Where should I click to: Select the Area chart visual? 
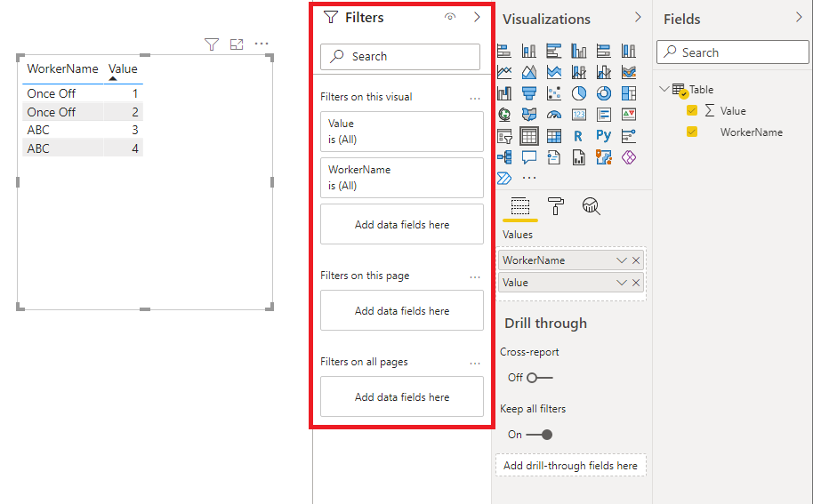tap(529, 72)
